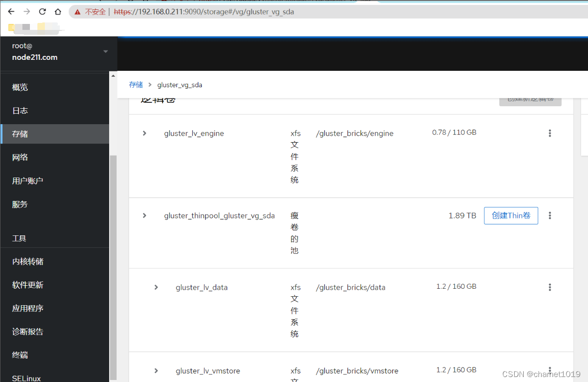This screenshot has height=382, width=588.
Task: Expand the gluster_thinpool_gluster_vg_sda row
Action: tap(145, 215)
